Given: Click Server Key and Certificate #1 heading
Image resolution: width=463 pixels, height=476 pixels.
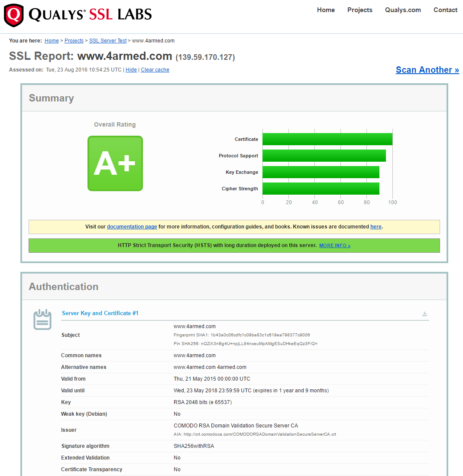Looking at the screenshot, I should 100,313.
